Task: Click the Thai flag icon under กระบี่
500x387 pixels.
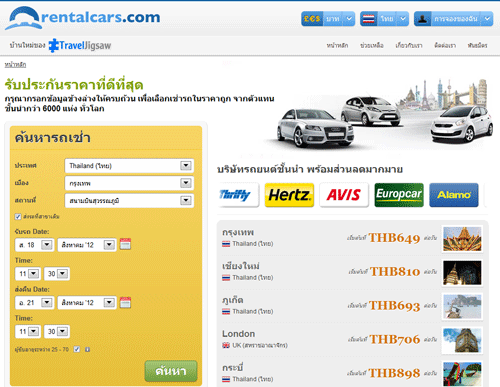Action: (x=226, y=379)
